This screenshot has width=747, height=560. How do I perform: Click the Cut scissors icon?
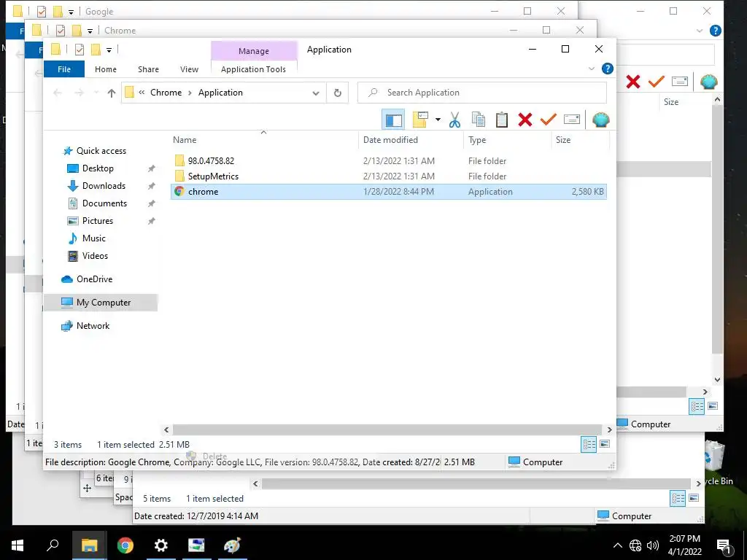click(455, 120)
